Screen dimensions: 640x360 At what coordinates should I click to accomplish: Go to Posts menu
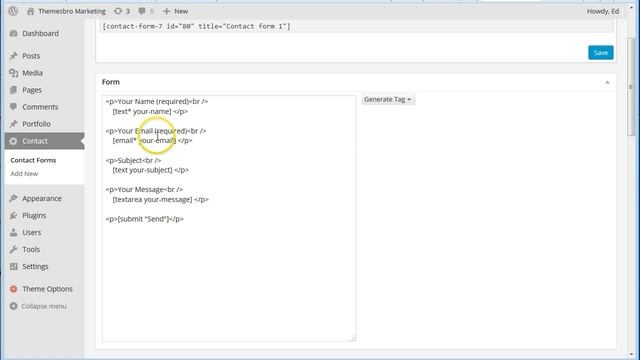pos(31,56)
